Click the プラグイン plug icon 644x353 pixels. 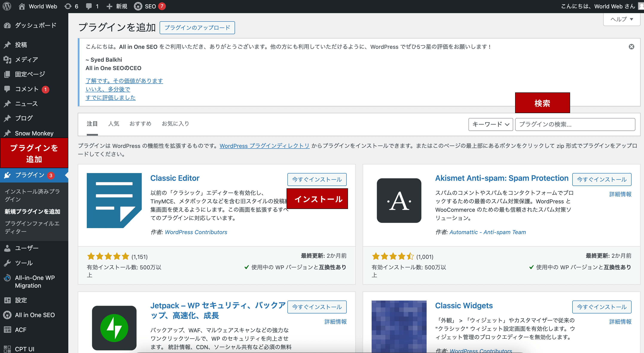[x=7, y=175]
